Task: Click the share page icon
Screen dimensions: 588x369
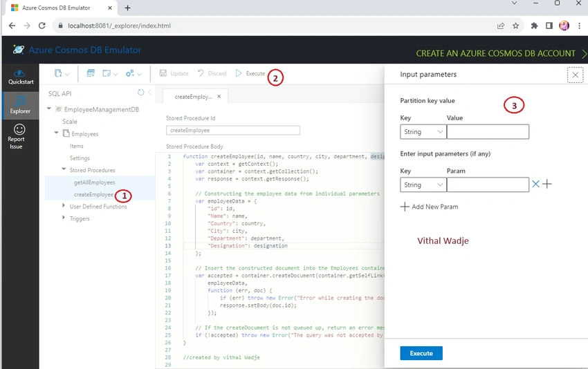Action: [x=501, y=26]
